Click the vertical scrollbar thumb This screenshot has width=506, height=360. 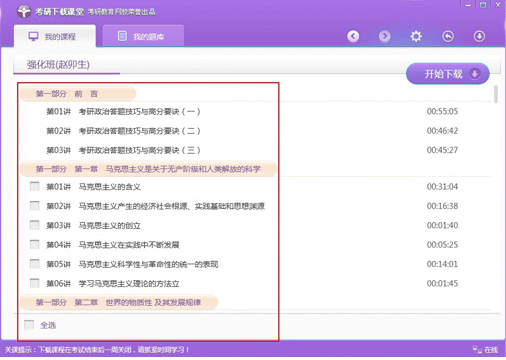click(496, 94)
